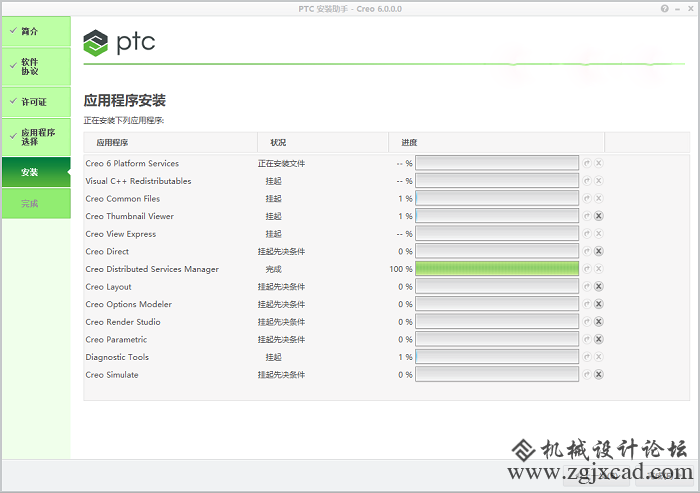The height and width of the screenshot is (493, 700).
Task: Retry the Creo Layout install
Action: tap(587, 287)
